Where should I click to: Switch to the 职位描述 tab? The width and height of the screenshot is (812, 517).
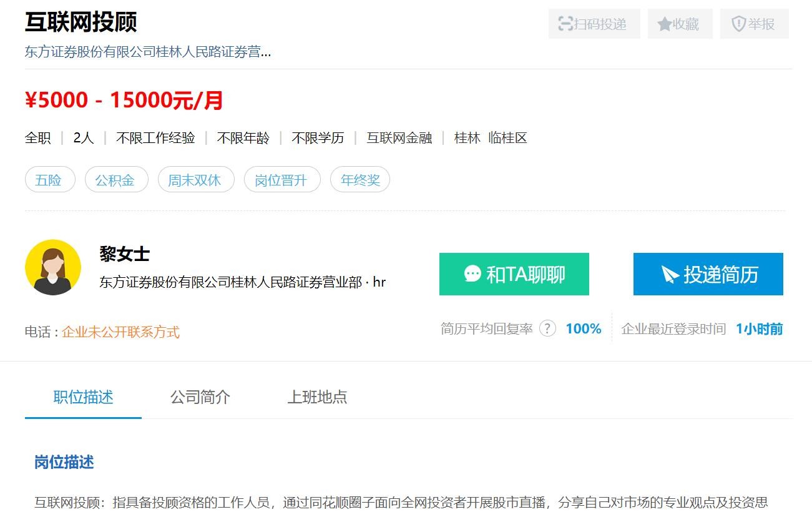pos(83,397)
